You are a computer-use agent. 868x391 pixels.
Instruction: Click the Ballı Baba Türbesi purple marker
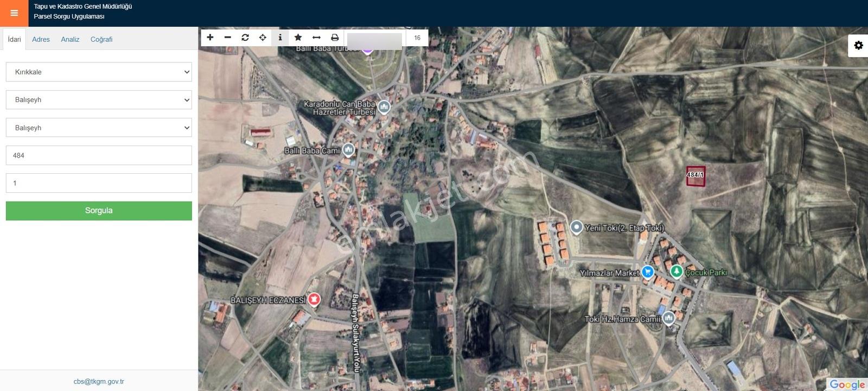point(367,49)
